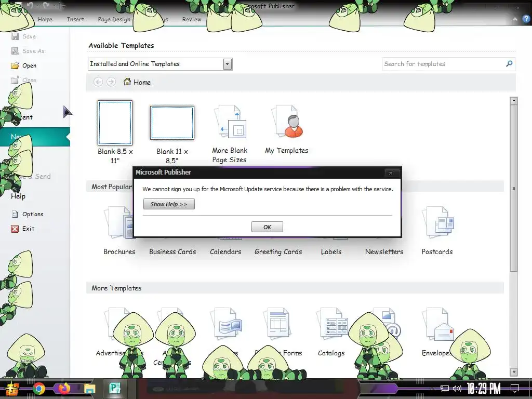Click the Labels category label
This screenshot has height=399, width=532.
coord(331,252)
